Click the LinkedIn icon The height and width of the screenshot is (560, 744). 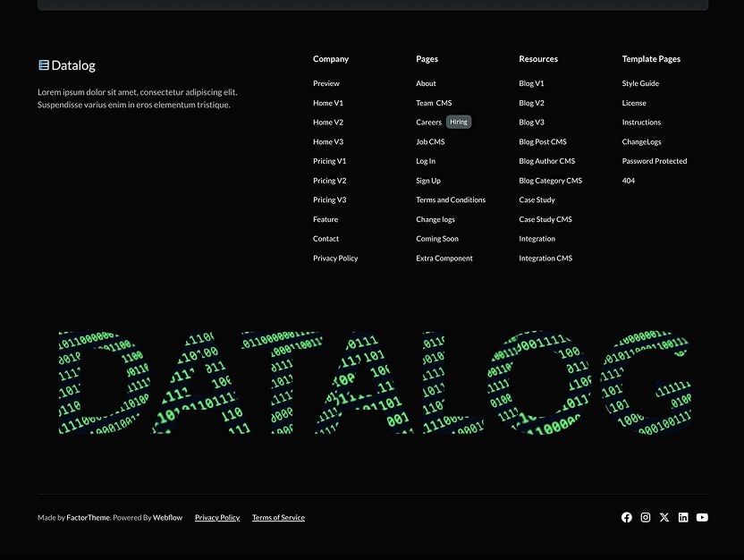tap(683, 517)
